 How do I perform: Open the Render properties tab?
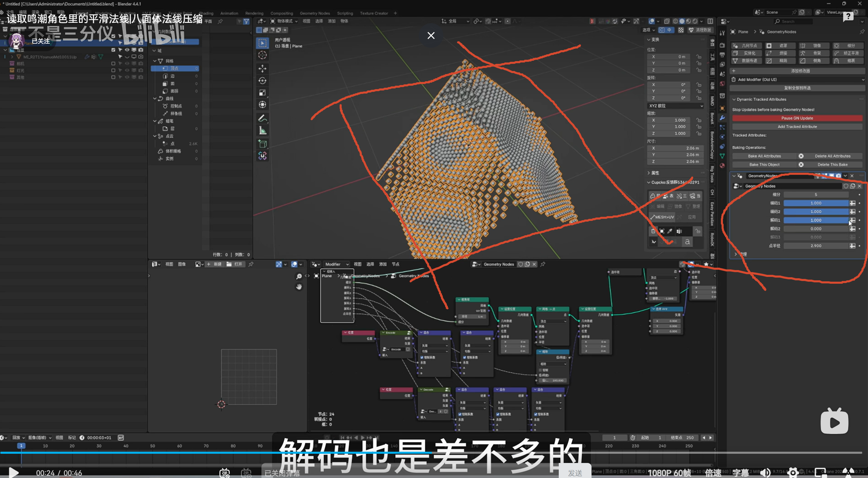tap(722, 45)
